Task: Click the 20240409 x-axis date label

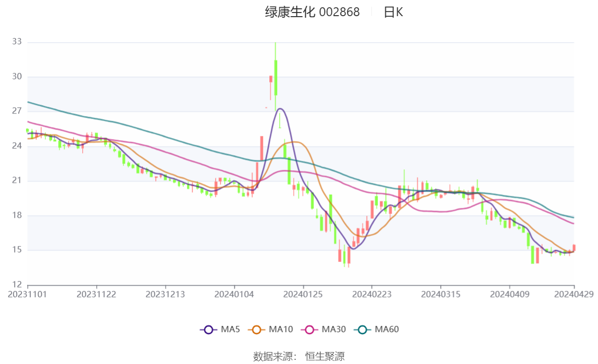Action: (x=509, y=294)
